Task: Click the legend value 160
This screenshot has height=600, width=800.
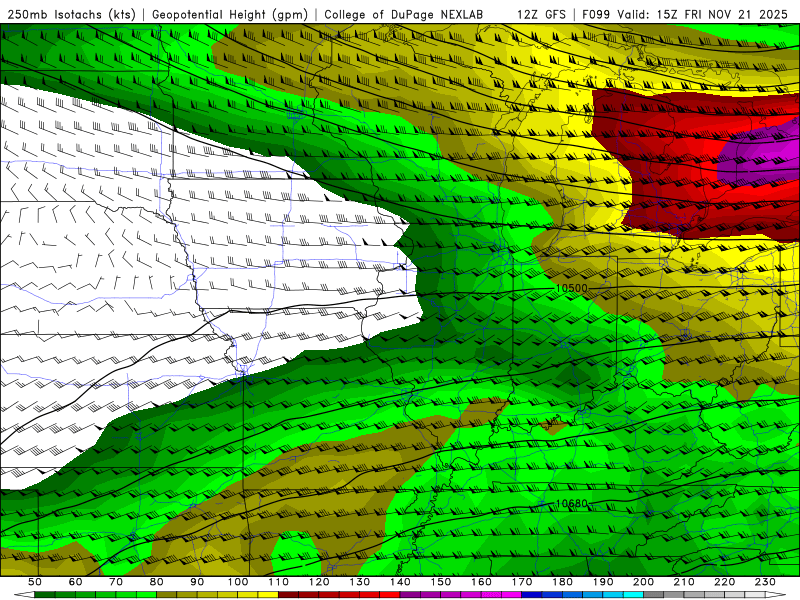Action: 481,582
